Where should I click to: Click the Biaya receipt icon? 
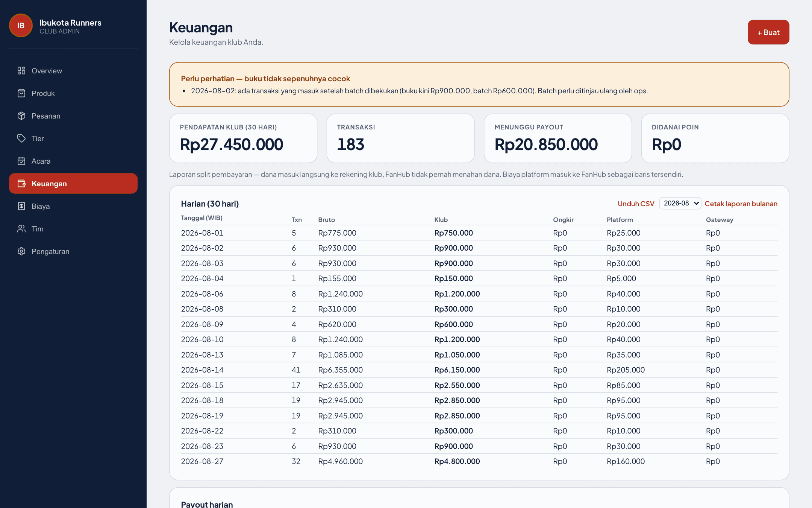pyautogui.click(x=21, y=206)
